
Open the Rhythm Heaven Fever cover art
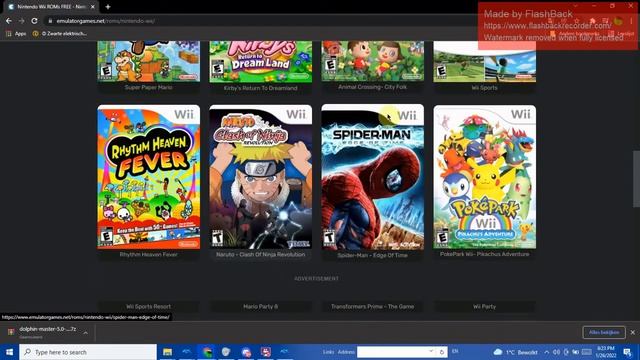149,177
